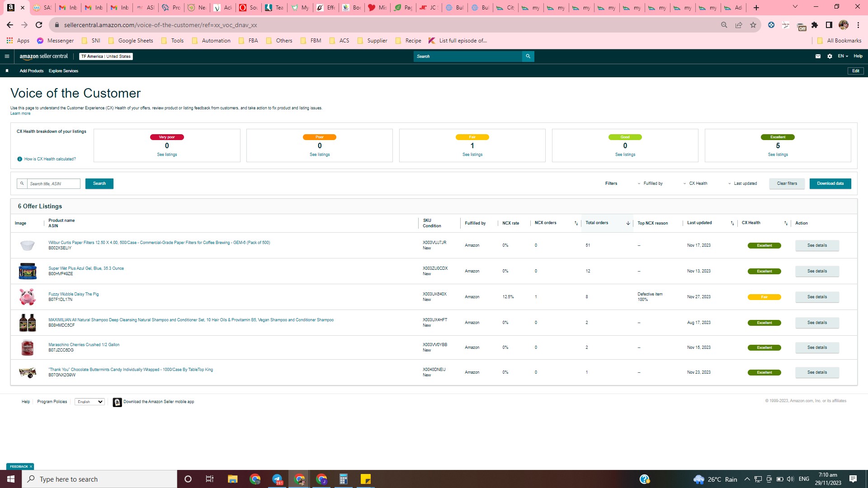Image resolution: width=868 pixels, height=488 pixels.
Task: Click the Download data button
Action: pos(830,183)
